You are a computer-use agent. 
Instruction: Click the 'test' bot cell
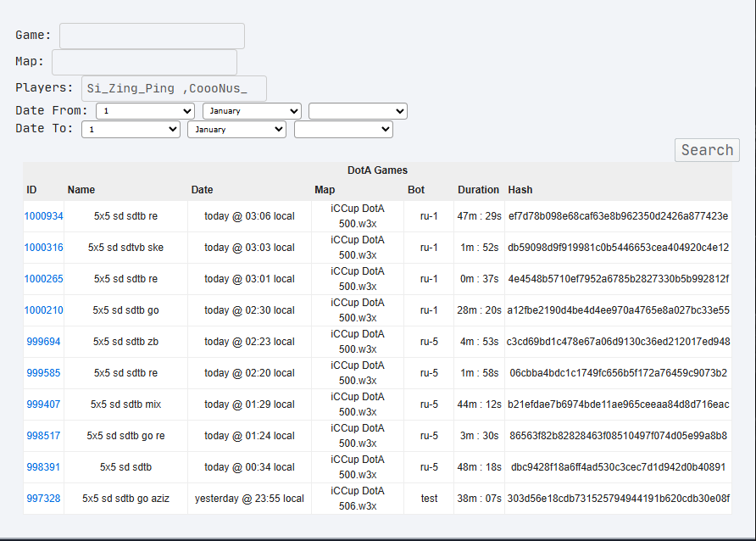429,498
